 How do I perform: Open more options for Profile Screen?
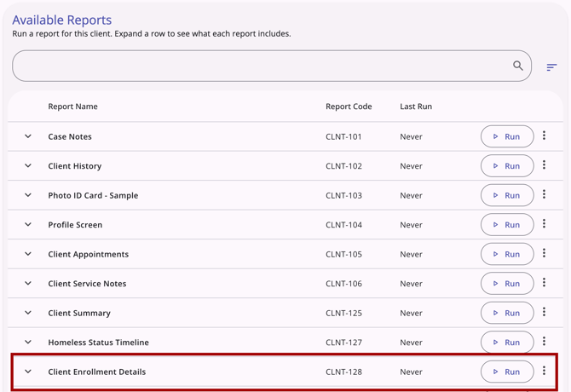(544, 223)
